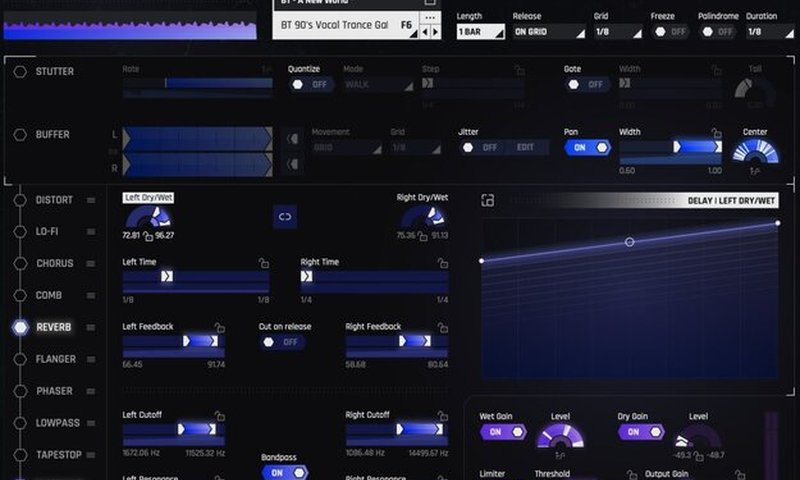Click the drag handle beside DISTORT

[91, 200]
